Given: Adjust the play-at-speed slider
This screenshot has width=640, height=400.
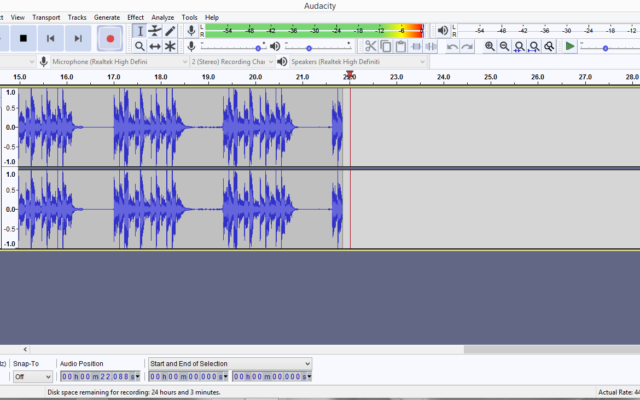Looking at the screenshot, I should [x=605, y=48].
